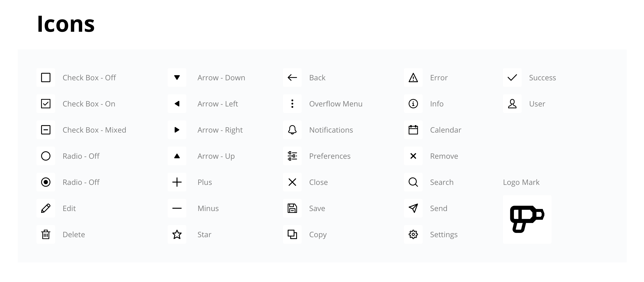Click the Preferences sliders icon
This screenshot has width=644, height=282.
(x=292, y=156)
